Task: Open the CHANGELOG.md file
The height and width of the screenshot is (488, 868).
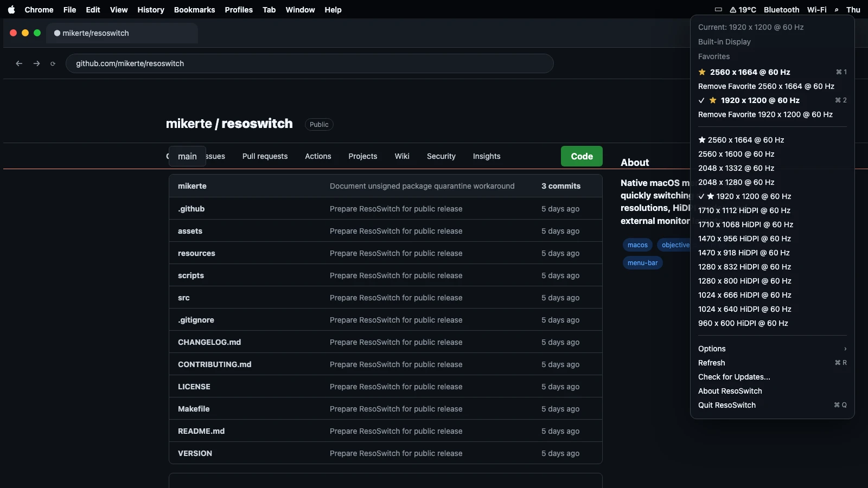Action: (209, 342)
